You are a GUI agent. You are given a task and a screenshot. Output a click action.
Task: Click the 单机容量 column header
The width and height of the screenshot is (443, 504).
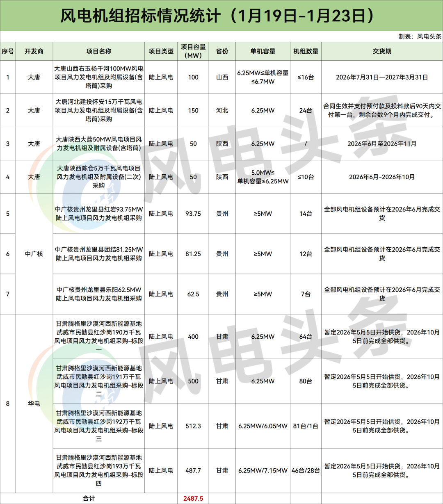point(263,51)
